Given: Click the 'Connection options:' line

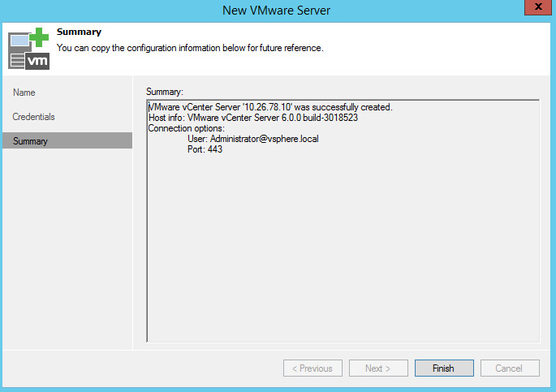Looking at the screenshot, I should point(187,128).
